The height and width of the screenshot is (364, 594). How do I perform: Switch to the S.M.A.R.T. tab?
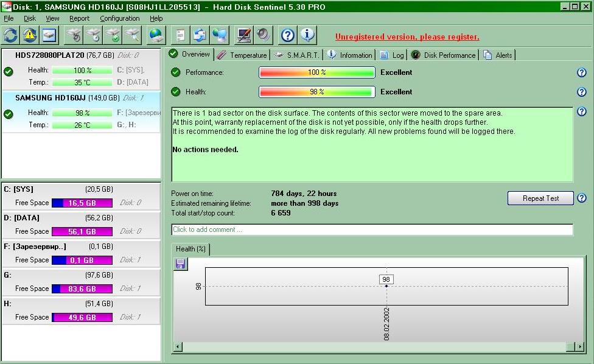(297, 55)
